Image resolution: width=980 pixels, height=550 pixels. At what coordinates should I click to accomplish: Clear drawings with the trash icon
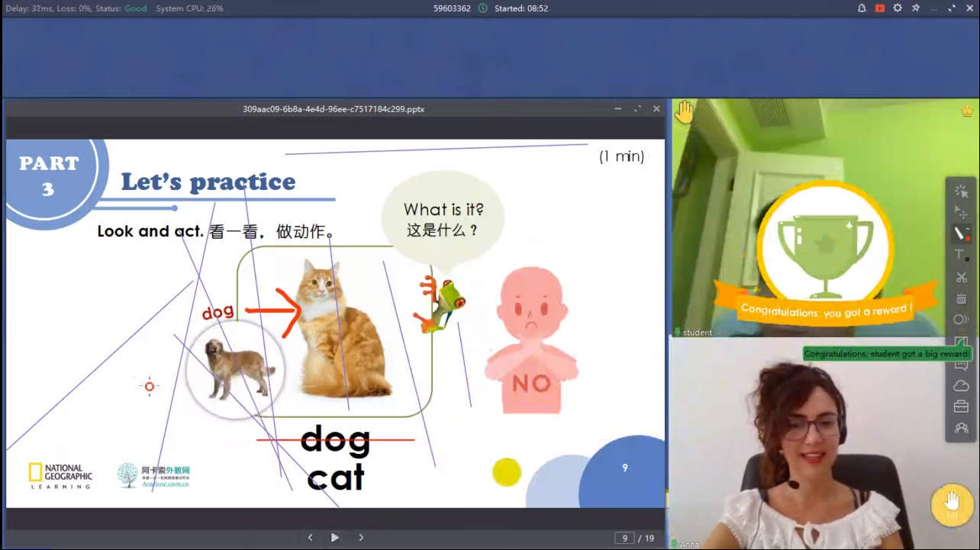(x=961, y=298)
